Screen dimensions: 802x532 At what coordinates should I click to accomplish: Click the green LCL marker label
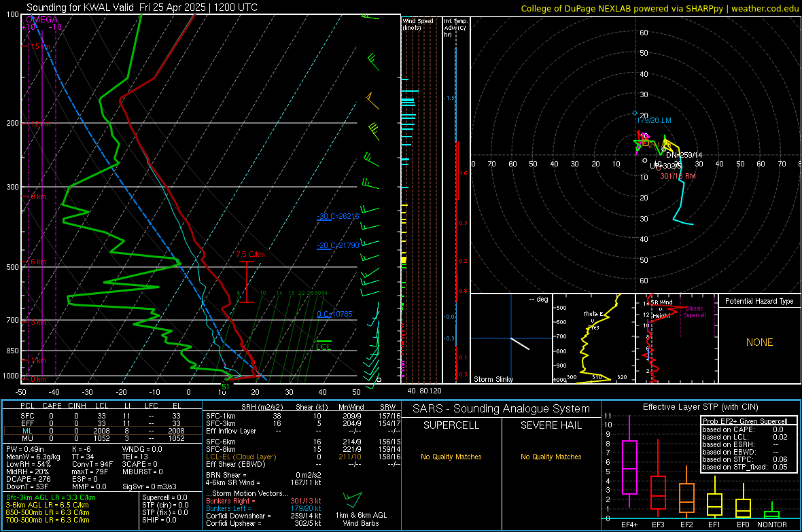(x=324, y=347)
